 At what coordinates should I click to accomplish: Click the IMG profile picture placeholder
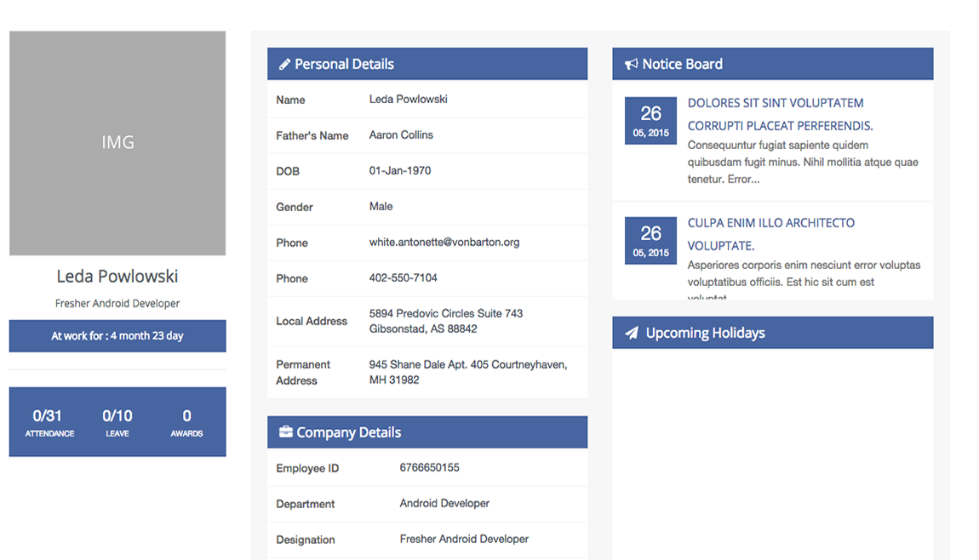click(117, 143)
